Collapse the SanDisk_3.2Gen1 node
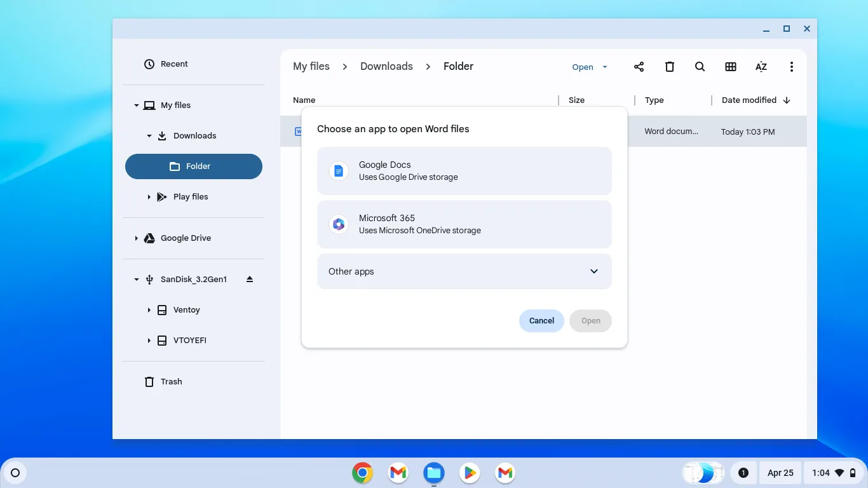 click(136, 280)
